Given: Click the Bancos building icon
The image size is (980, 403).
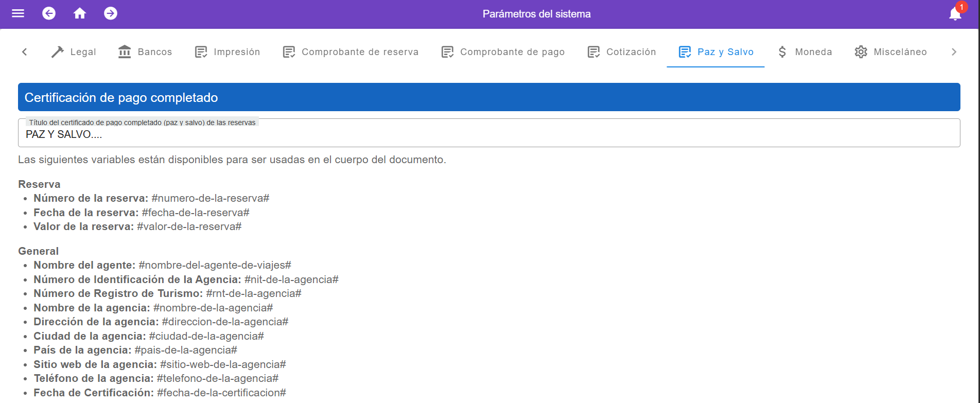Looking at the screenshot, I should [125, 52].
